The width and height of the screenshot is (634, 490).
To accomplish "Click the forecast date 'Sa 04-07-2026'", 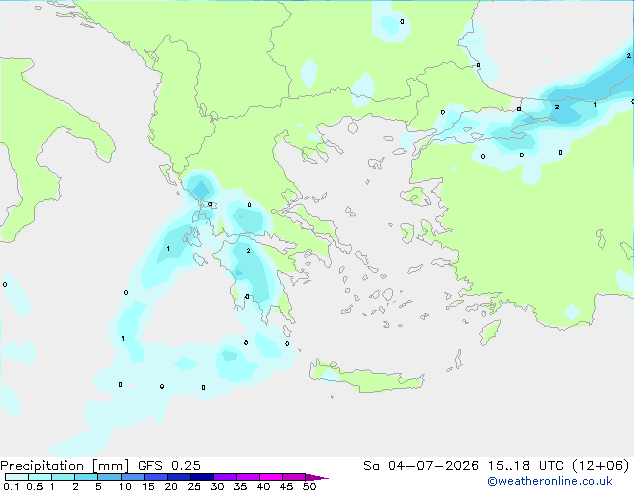I will point(421,466).
